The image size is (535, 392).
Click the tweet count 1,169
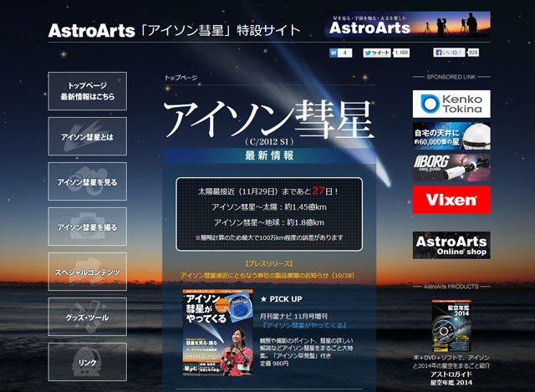401,53
